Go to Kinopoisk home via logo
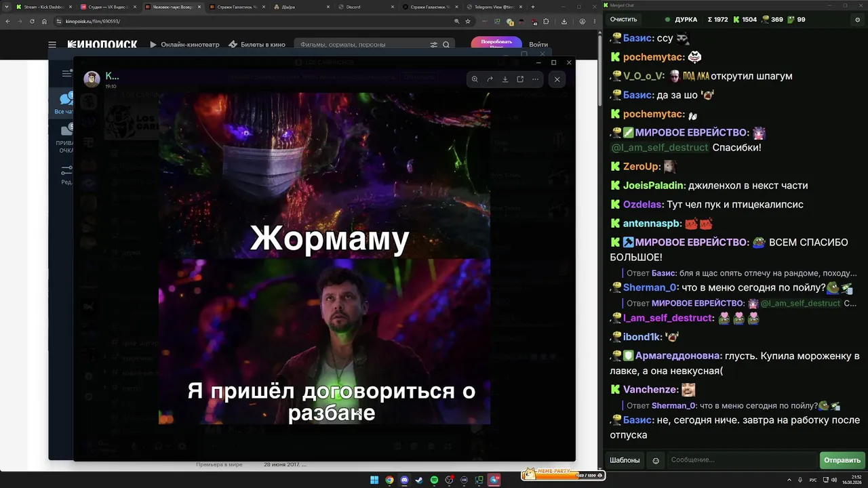The height and width of the screenshot is (488, 868). (102, 45)
